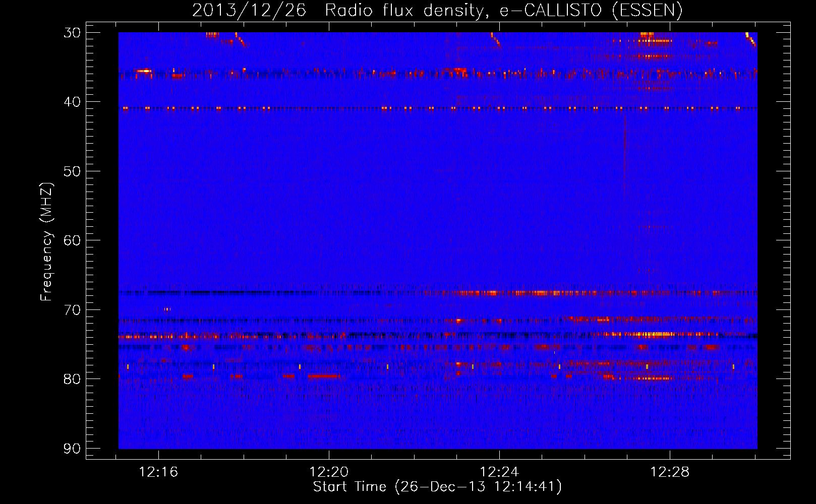
Task: Click the 70 MHz frequency tick label
Action: (72, 310)
